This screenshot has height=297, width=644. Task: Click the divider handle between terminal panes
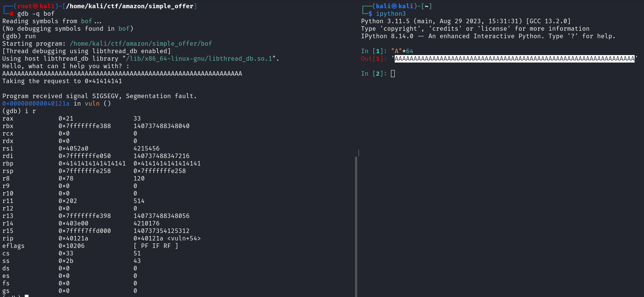tap(359, 153)
